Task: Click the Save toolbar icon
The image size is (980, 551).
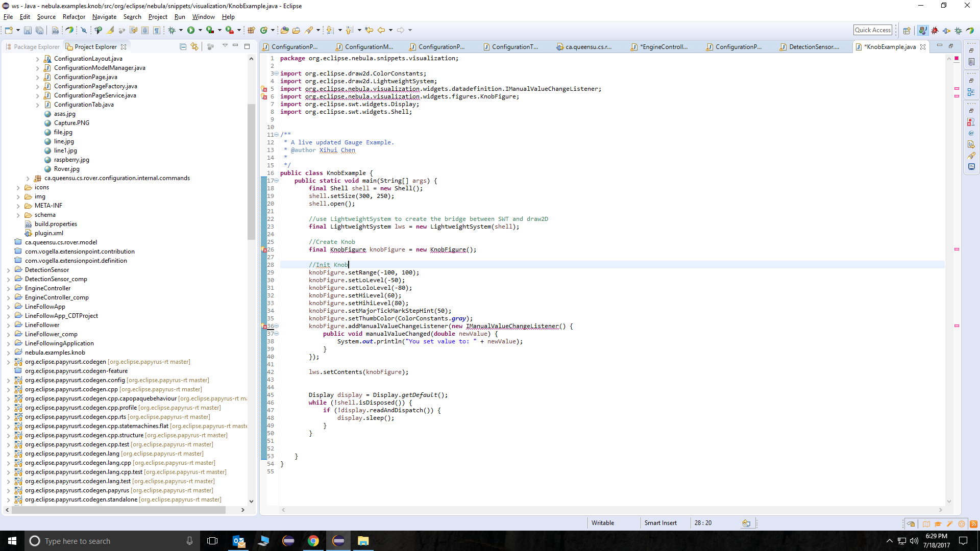Action: coord(28,30)
